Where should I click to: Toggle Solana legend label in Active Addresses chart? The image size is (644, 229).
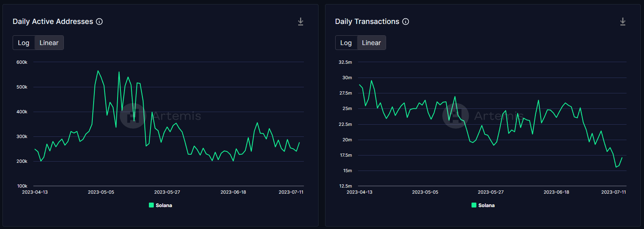point(164,205)
